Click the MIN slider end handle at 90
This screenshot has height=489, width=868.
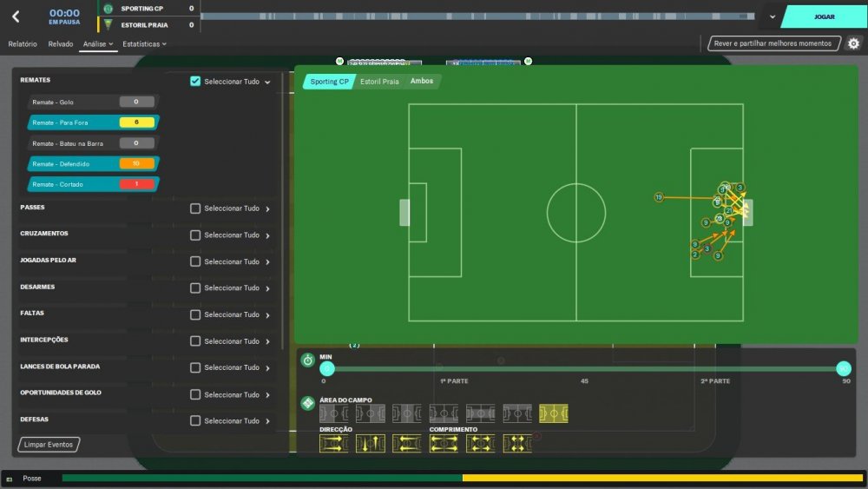(x=843, y=368)
